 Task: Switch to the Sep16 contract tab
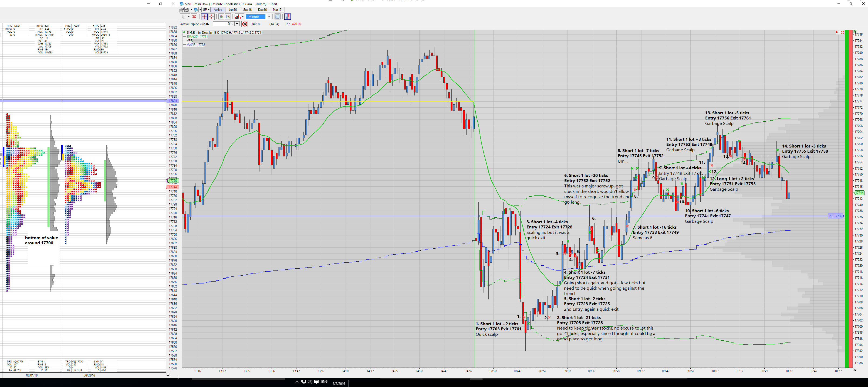(x=248, y=10)
